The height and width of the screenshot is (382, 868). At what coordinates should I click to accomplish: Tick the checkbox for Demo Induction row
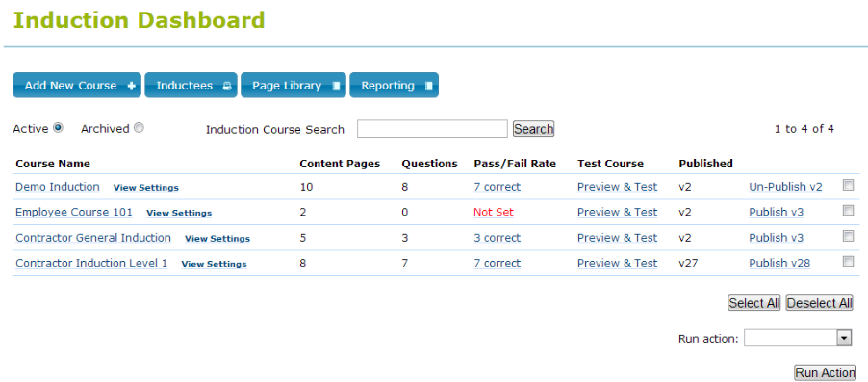tap(848, 186)
